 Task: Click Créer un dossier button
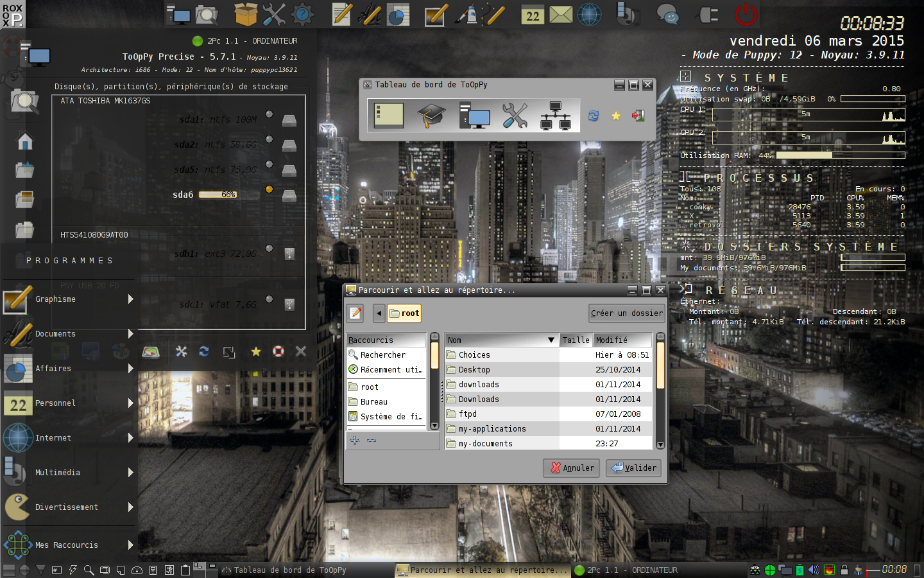[626, 313]
